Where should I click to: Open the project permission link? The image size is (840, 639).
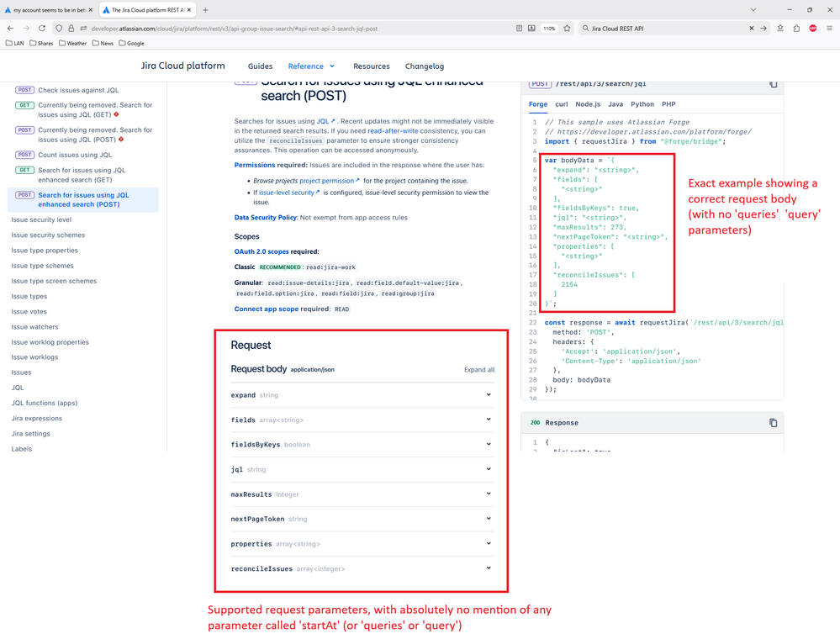[330, 181]
